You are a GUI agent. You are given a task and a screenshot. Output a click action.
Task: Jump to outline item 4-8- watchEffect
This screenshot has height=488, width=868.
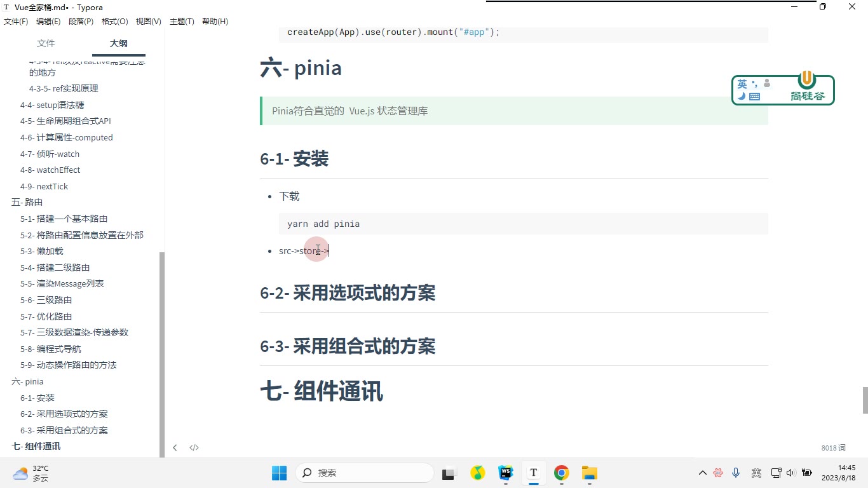[x=50, y=170]
